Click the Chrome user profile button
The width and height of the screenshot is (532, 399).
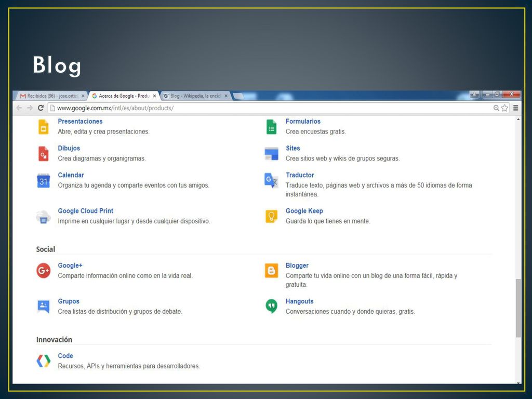point(474,94)
